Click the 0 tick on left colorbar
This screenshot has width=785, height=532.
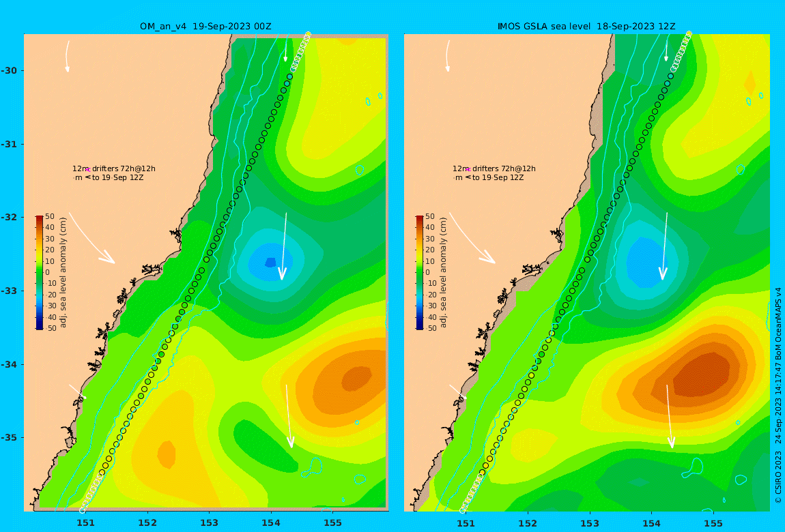click(48, 273)
